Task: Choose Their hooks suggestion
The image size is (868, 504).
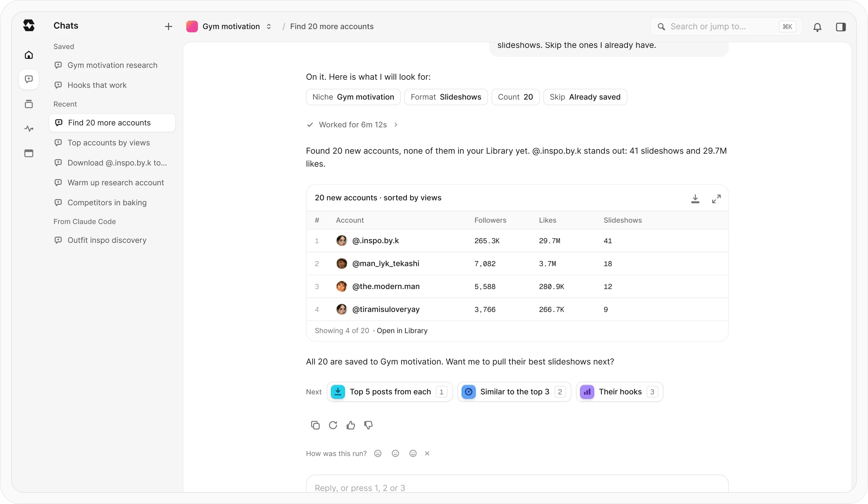Action: click(x=619, y=392)
